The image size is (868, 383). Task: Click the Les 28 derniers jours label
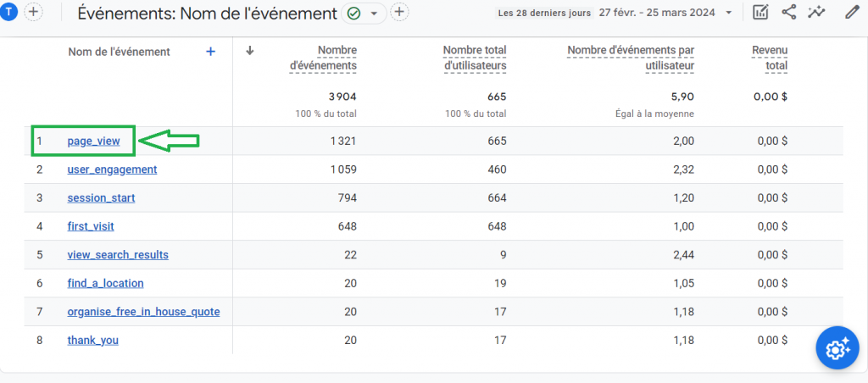[544, 13]
